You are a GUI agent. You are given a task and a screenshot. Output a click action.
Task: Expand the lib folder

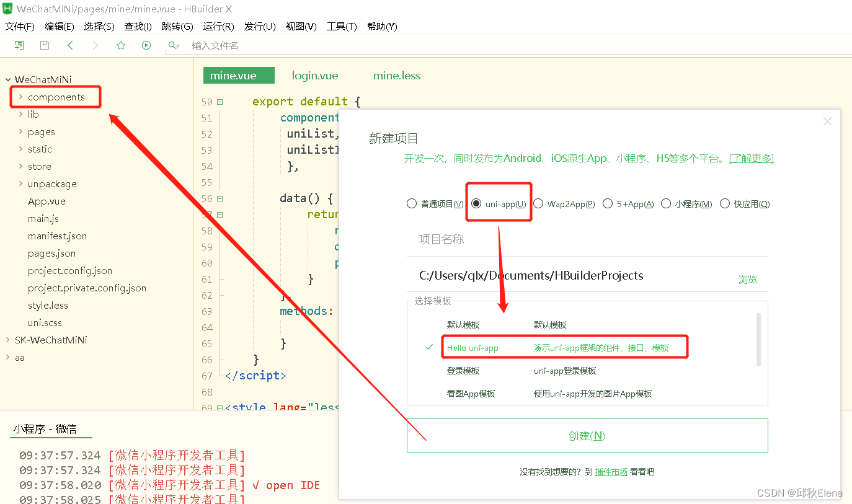[20, 115]
